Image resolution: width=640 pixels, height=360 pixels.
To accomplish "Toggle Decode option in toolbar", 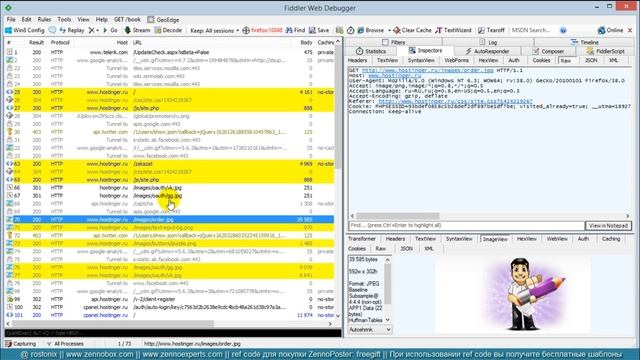I will [168, 30].
